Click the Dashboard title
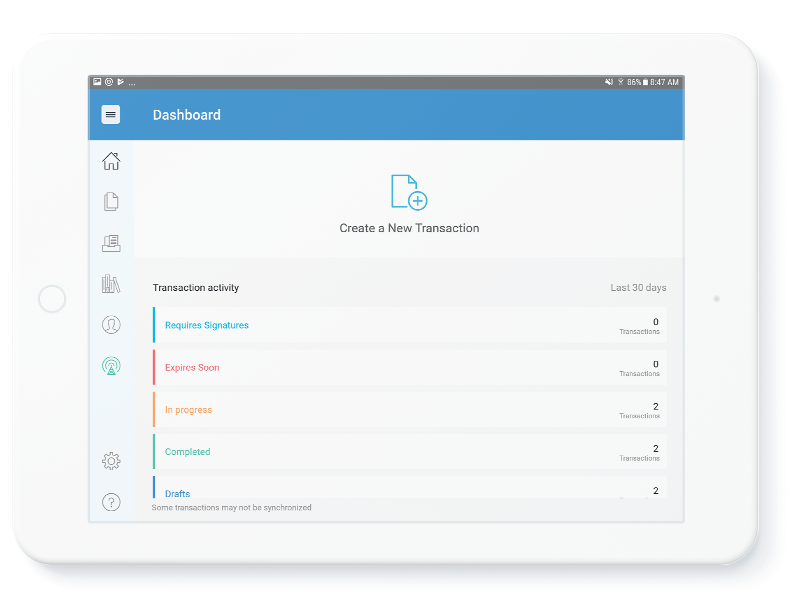The image size is (800, 600). (187, 115)
